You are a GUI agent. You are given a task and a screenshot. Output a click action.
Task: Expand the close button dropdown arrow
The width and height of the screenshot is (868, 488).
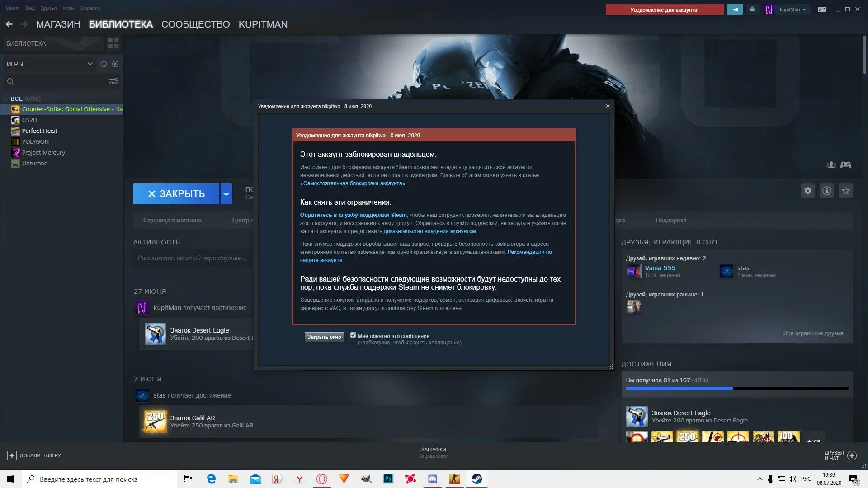click(x=226, y=193)
